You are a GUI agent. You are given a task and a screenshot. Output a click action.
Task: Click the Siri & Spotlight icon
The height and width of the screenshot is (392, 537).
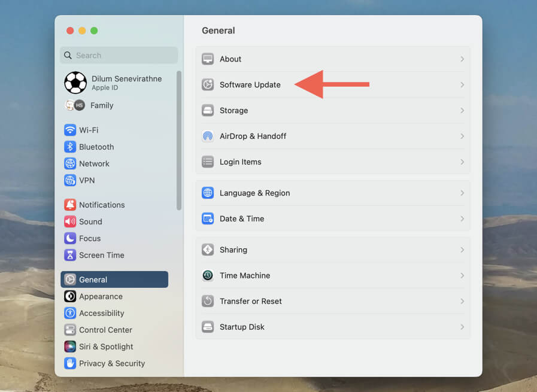coord(70,347)
